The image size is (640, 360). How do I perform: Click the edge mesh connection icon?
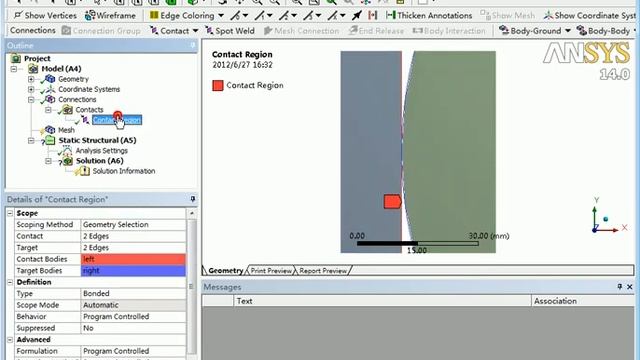pos(372,16)
